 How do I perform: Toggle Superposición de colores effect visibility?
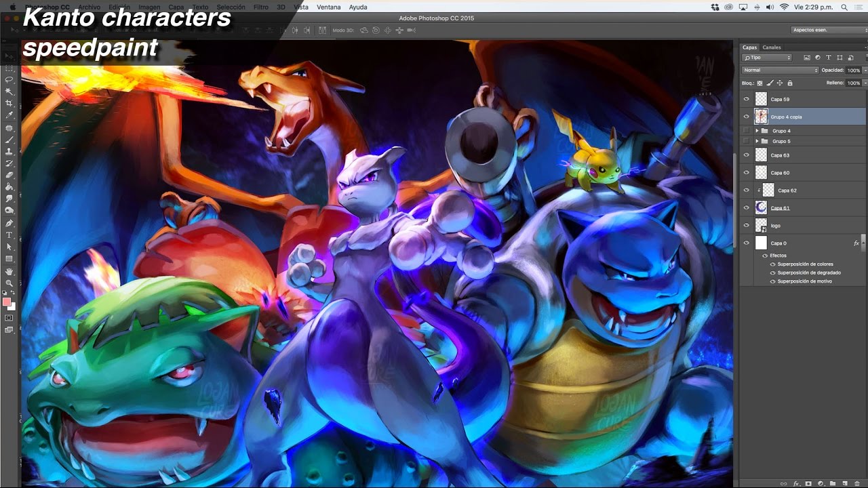[772, 264]
